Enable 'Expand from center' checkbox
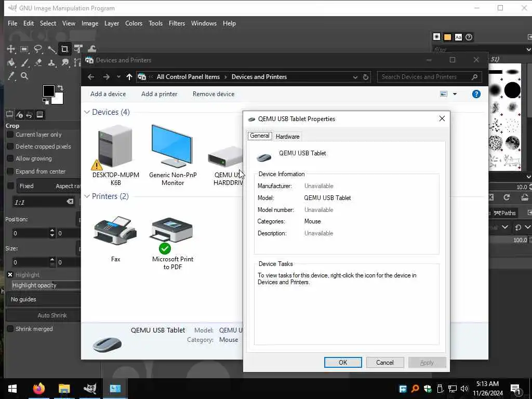 point(10,171)
